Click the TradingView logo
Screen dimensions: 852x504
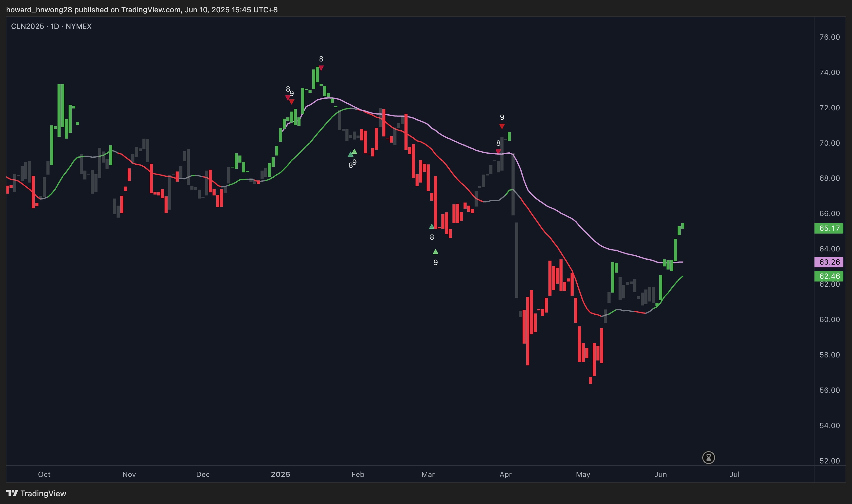(x=36, y=493)
